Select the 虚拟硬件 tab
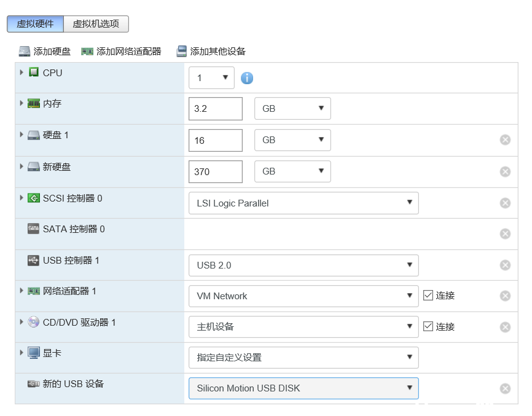The height and width of the screenshot is (416, 532). pos(35,24)
